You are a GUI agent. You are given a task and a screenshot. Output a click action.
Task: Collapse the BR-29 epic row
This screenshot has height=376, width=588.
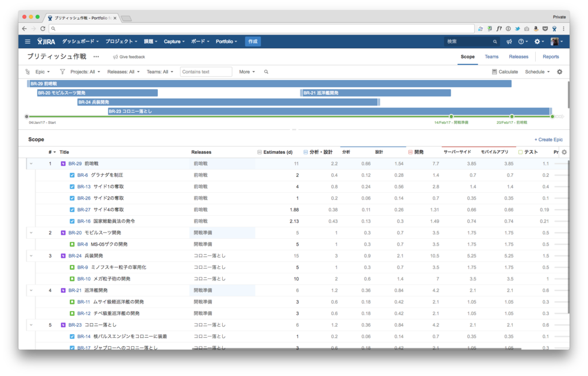coord(31,164)
